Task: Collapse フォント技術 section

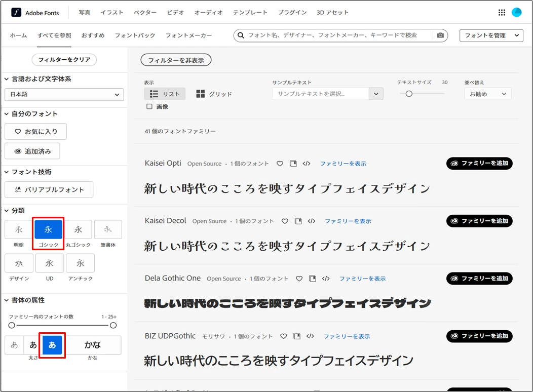Action: [7, 172]
